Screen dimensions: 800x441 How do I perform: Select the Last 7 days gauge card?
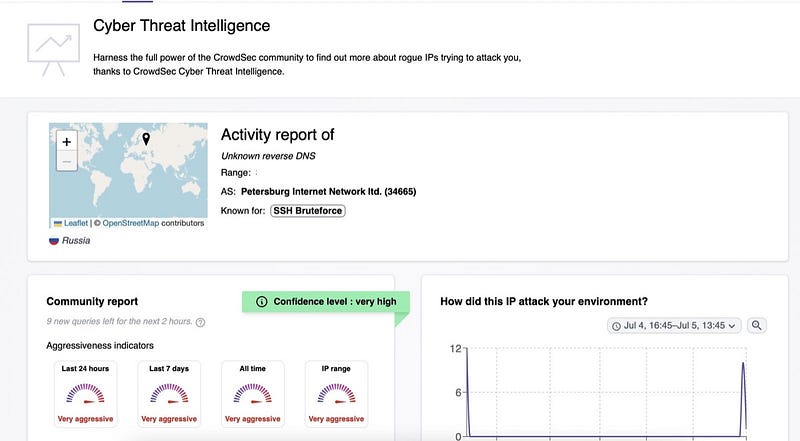pyautogui.click(x=169, y=394)
